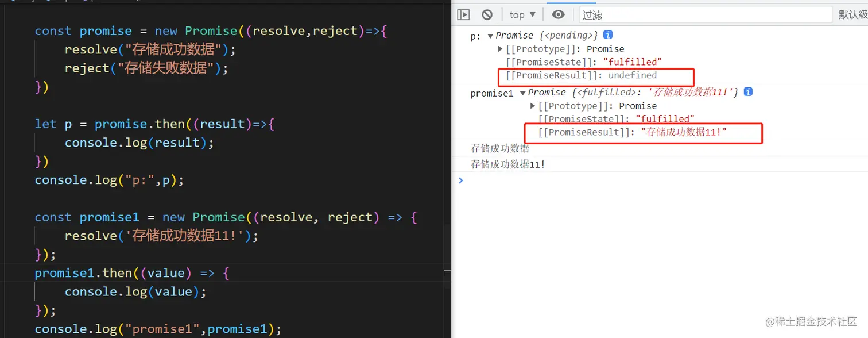The image size is (868, 338).
Task: Click the line reject("存储失败数据") in the editor
Action: pyautogui.click(x=146, y=68)
